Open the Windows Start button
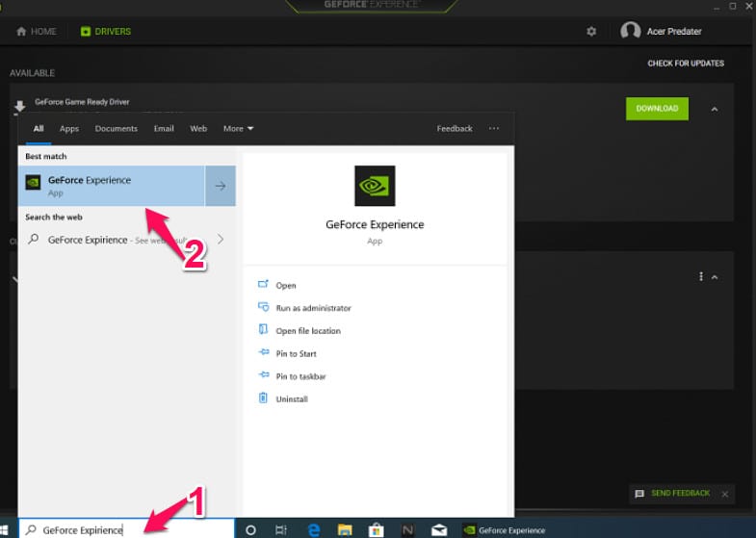Viewport: 756px width, 538px height. point(5,530)
